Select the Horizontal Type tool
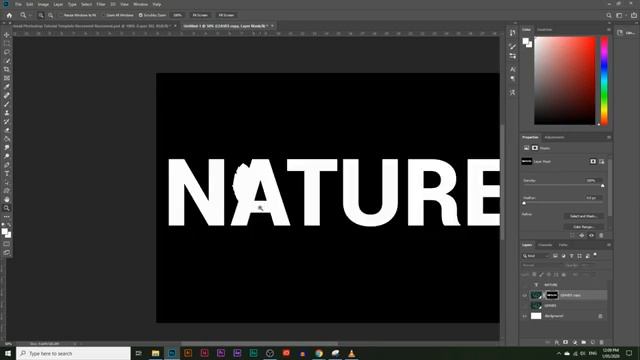 click(7, 173)
